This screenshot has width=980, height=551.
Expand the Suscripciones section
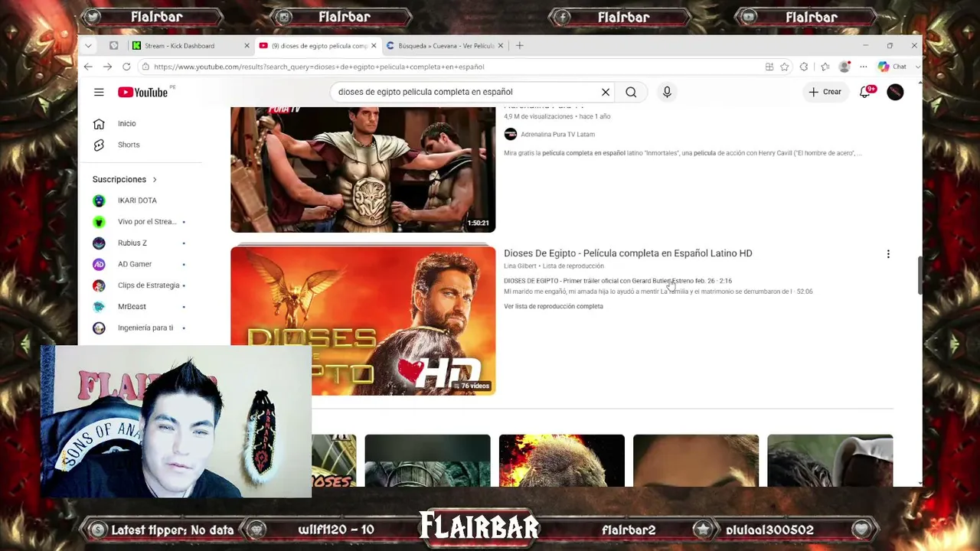[x=125, y=179]
